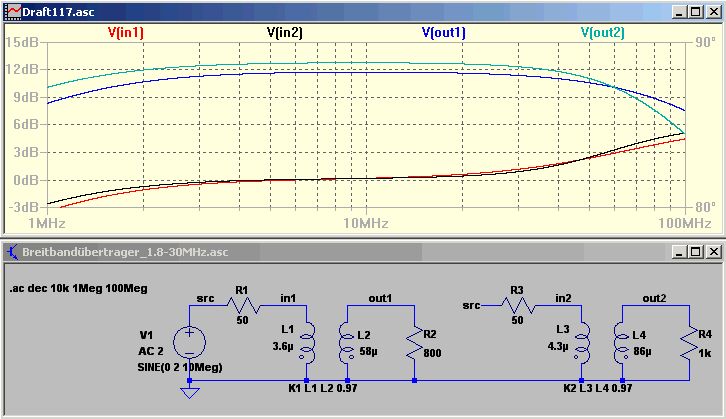726x419 pixels.
Task: Click the K2 L3 L4 0.97 coupling directive
Action: (x=598, y=388)
